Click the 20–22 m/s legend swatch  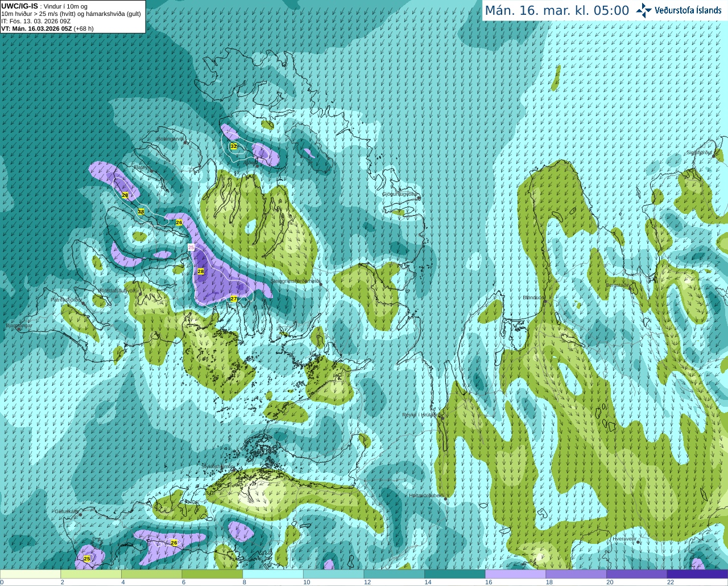tap(637, 574)
